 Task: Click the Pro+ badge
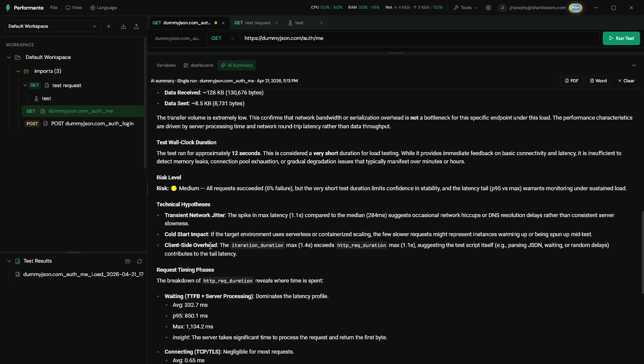(x=576, y=8)
